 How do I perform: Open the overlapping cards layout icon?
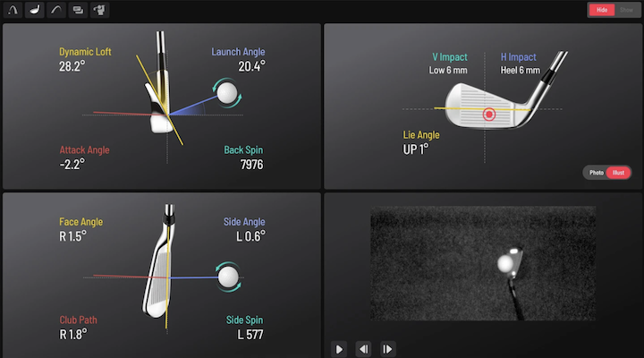click(78, 11)
